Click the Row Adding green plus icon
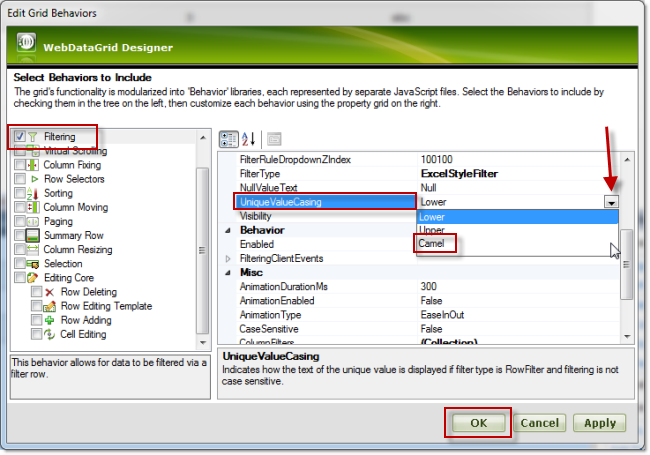The image size is (650, 455). 50,320
